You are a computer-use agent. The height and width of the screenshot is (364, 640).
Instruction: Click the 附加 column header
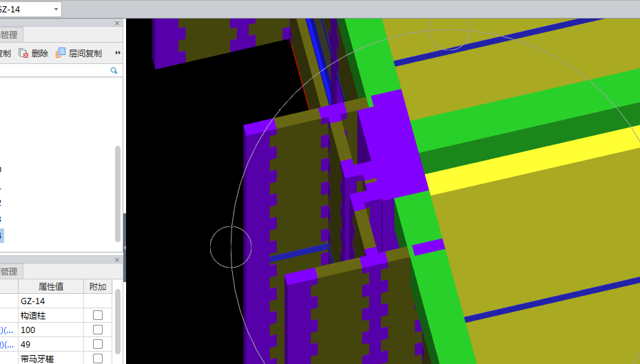tap(98, 286)
